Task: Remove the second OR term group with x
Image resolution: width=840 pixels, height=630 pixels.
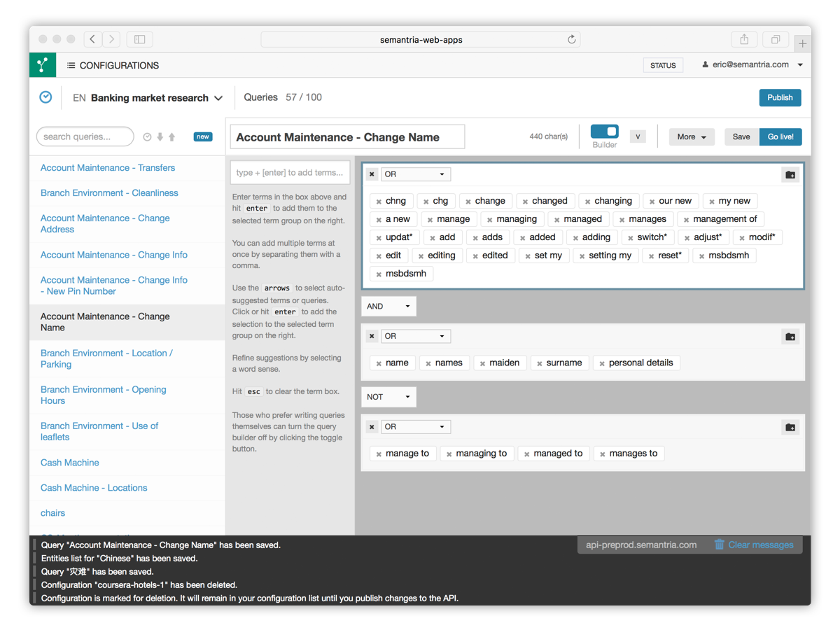Action: [x=372, y=336]
